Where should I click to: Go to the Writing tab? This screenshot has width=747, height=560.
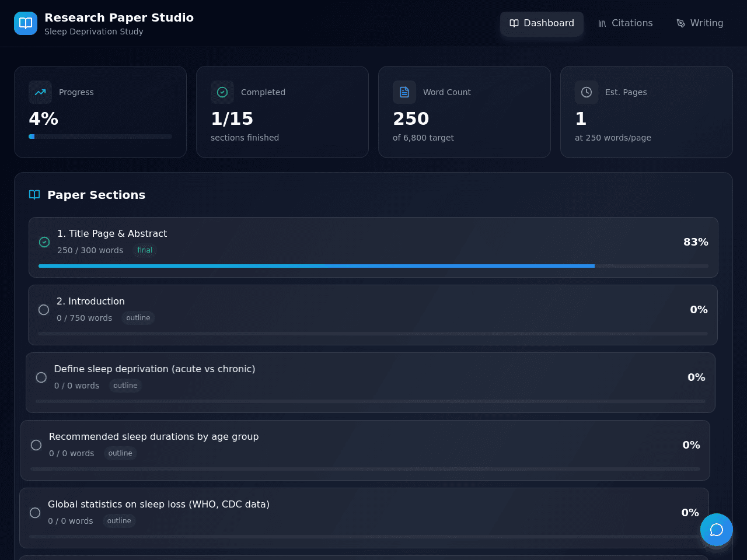700,23
